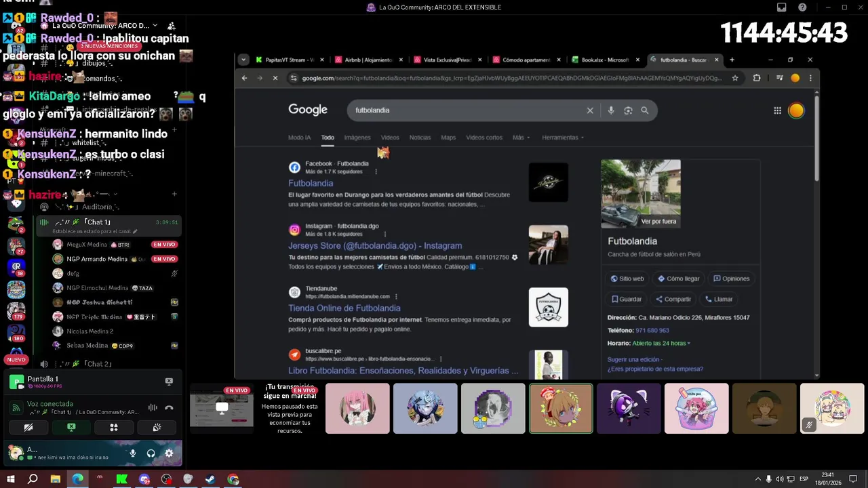Switch to the Noticias search tab

(420, 138)
